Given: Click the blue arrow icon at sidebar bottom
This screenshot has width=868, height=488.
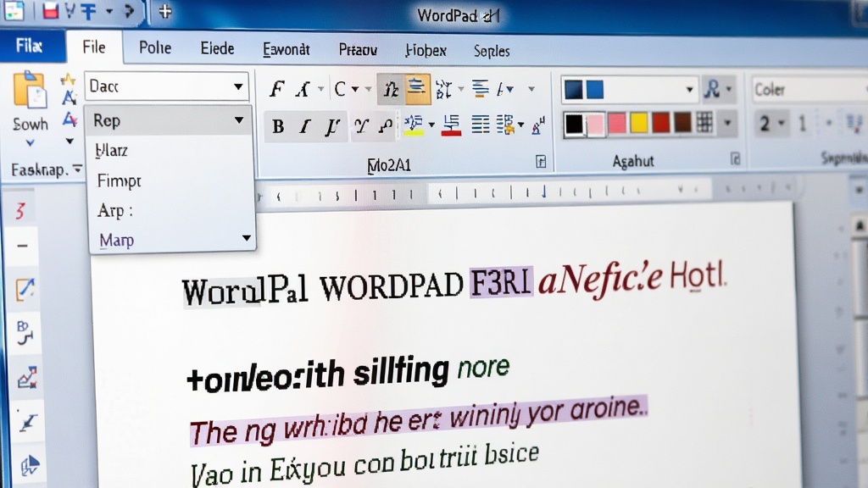Looking at the screenshot, I should pos(30,466).
